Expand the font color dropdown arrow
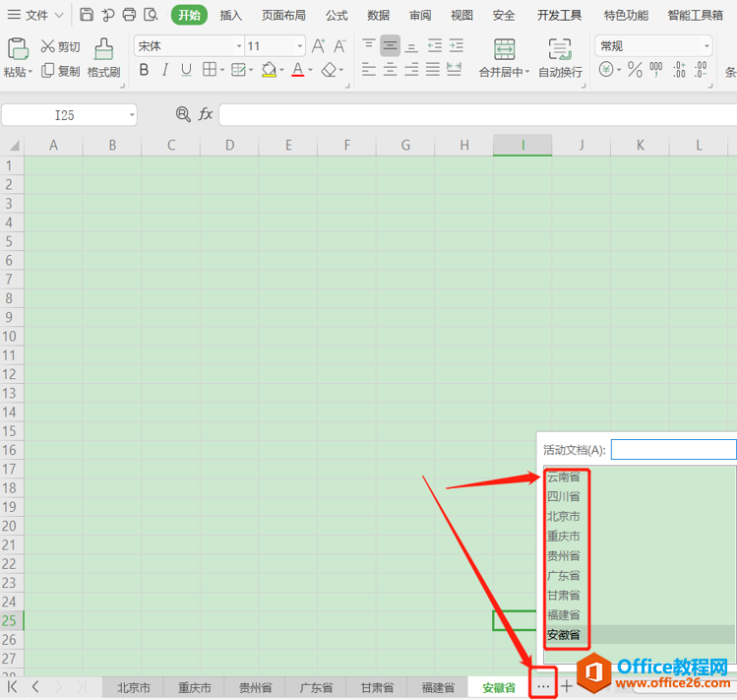Viewport: 737px width, 700px height. tap(310, 70)
